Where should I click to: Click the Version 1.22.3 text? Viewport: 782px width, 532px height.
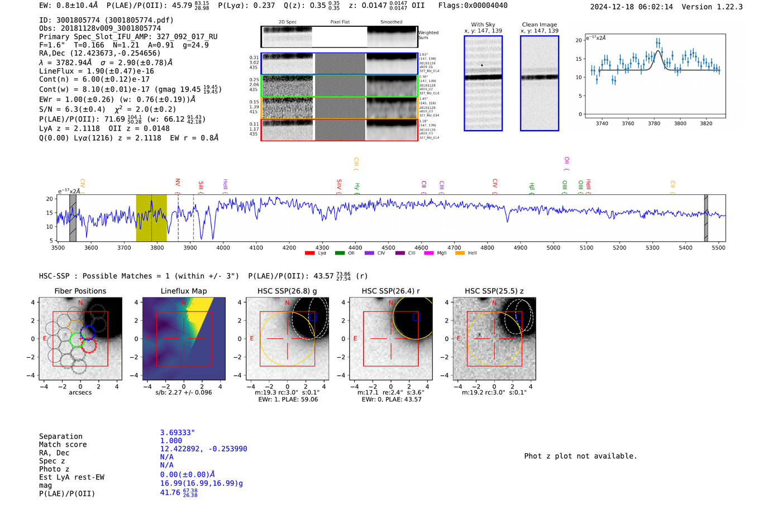(x=712, y=7)
